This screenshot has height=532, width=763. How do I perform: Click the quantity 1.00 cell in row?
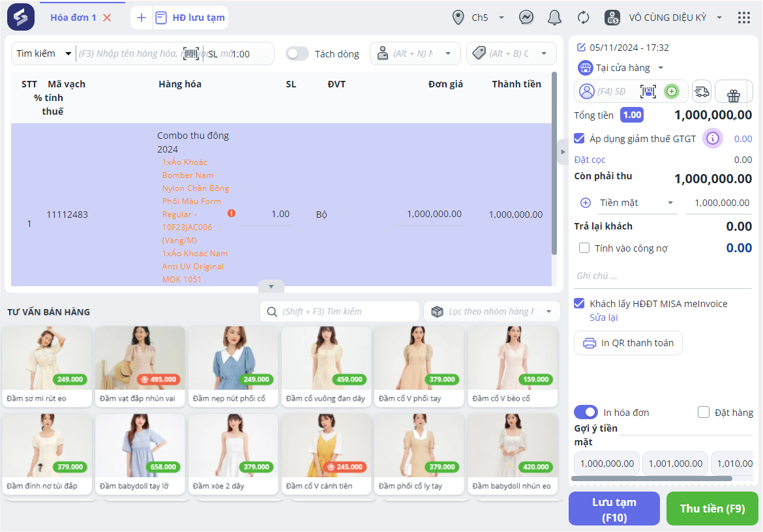(x=267, y=214)
